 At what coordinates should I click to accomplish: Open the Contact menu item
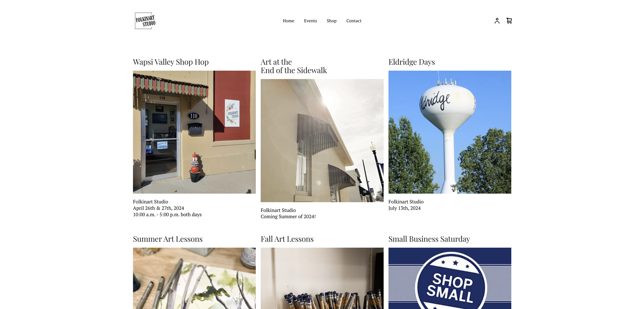354,21
